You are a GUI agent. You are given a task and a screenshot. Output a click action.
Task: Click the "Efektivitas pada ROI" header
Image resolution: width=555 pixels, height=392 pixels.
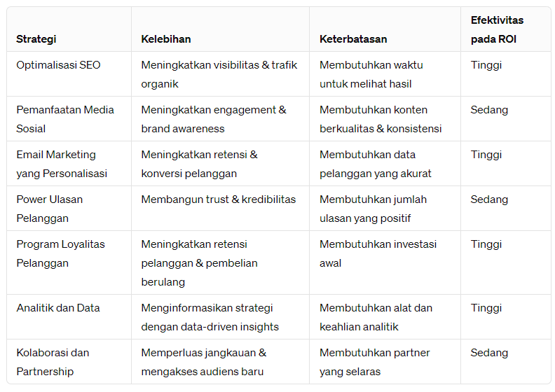point(497,29)
